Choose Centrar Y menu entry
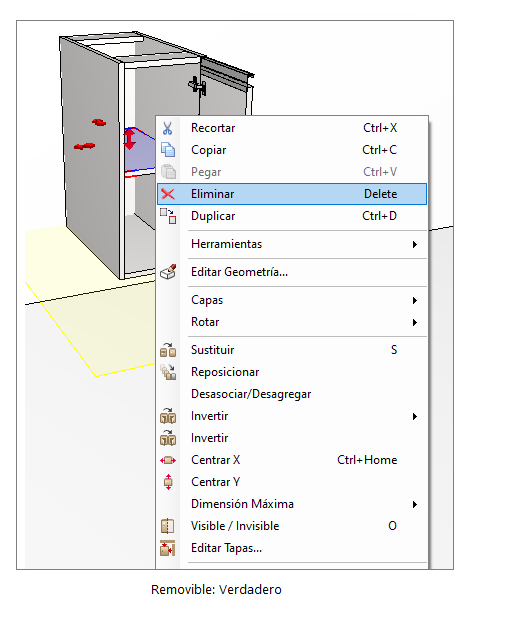Image resolution: width=506 pixels, height=623 pixels. (292, 482)
